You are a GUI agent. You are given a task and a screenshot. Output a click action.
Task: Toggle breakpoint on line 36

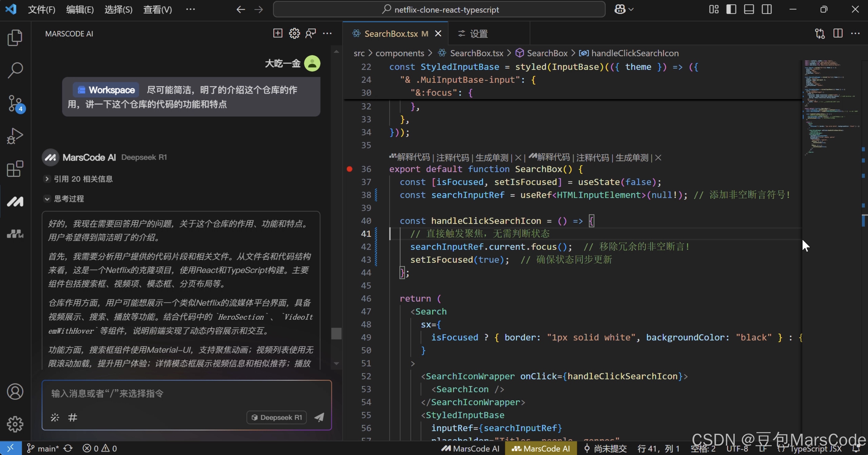click(x=349, y=169)
